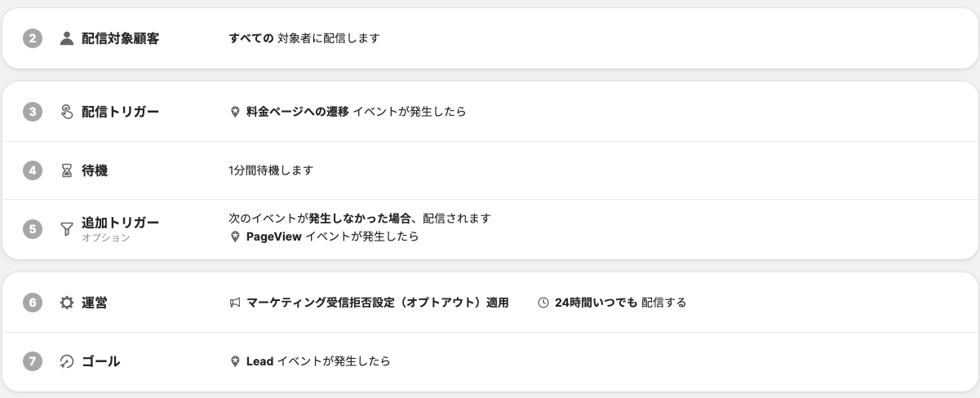Select step number 3 badge
The width and height of the screenshot is (980, 398).
[x=32, y=112]
